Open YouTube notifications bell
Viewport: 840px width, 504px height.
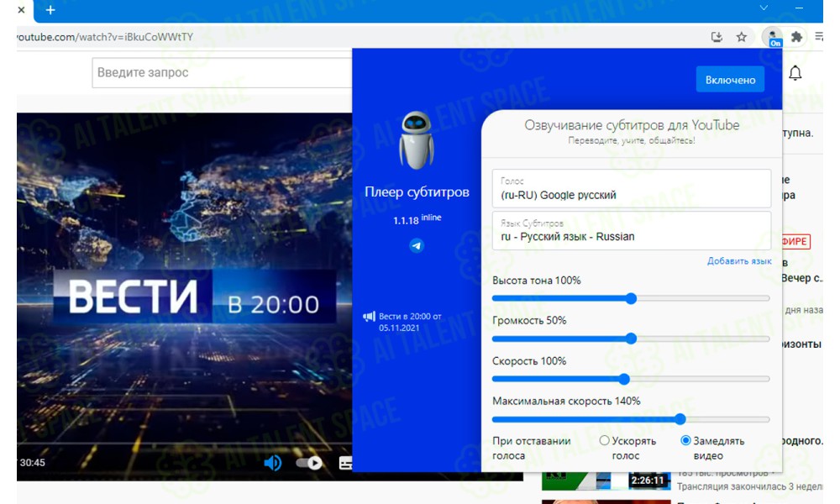pyautogui.click(x=795, y=73)
